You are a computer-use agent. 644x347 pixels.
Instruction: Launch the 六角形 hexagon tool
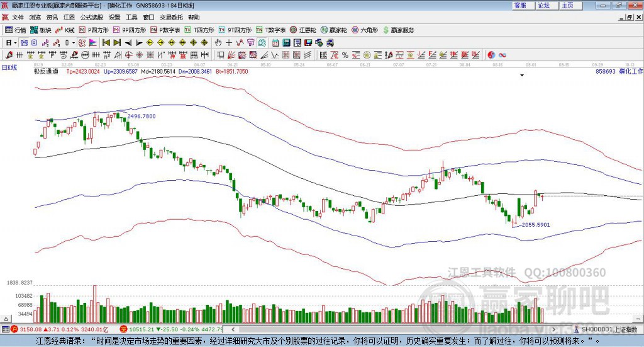(365, 30)
